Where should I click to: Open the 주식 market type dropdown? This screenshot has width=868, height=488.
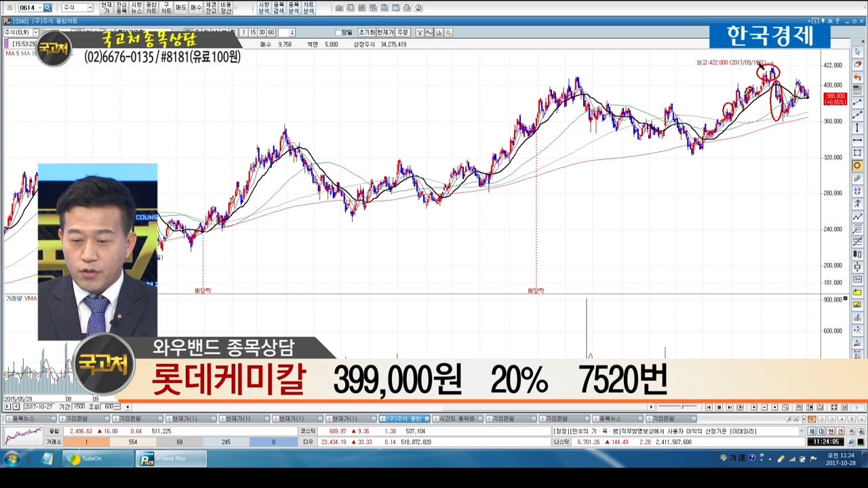coord(90,7)
